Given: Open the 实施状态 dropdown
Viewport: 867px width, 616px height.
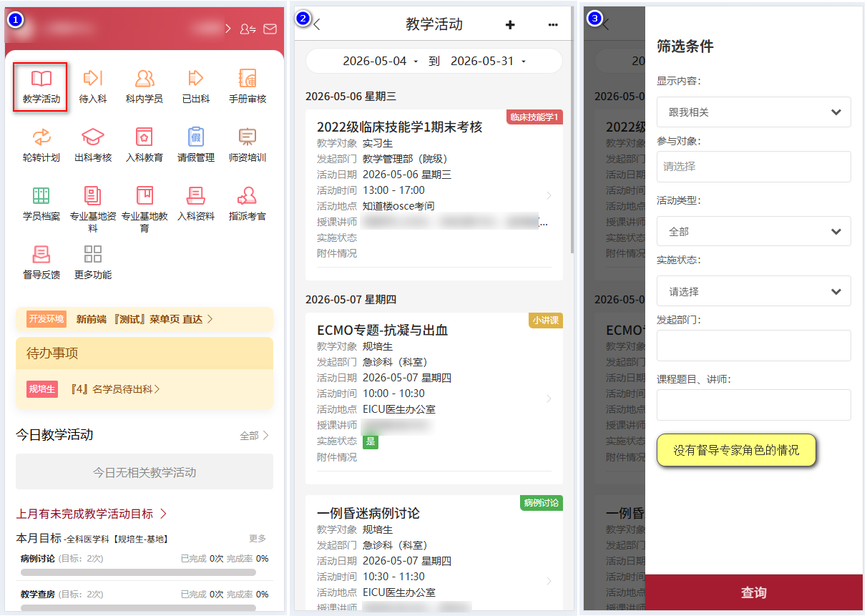Looking at the screenshot, I should pyautogui.click(x=754, y=291).
